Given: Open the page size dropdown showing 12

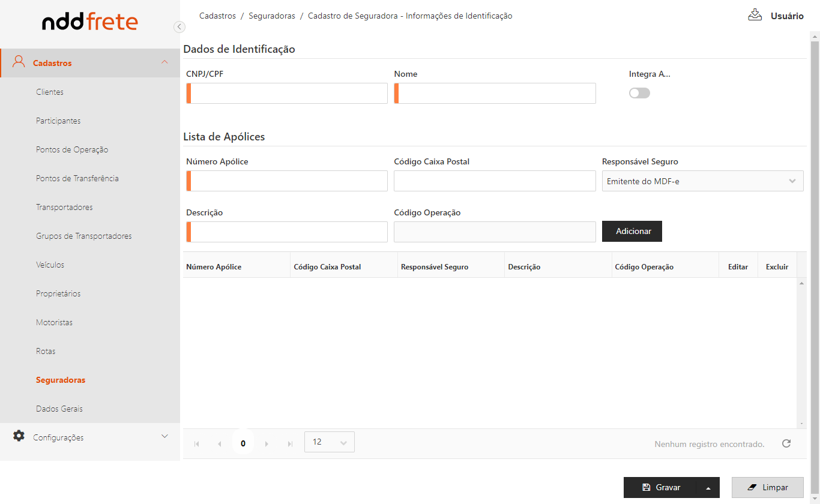Looking at the screenshot, I should (x=330, y=442).
